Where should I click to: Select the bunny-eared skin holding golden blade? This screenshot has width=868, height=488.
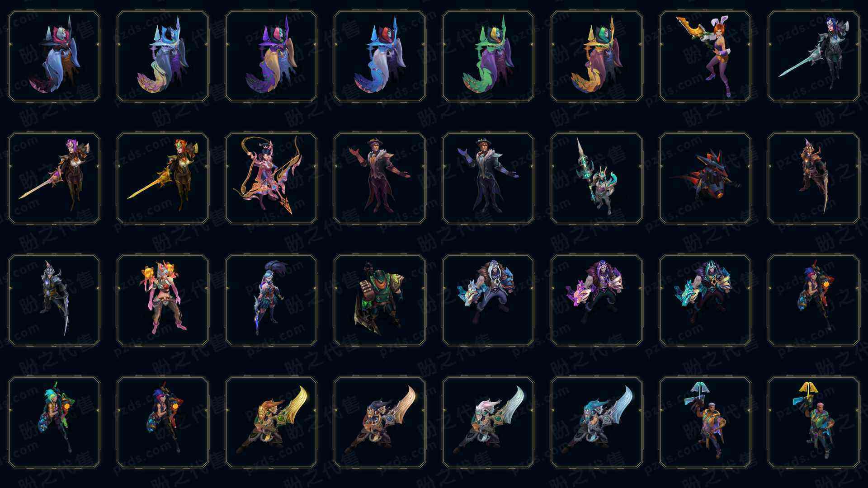point(705,56)
